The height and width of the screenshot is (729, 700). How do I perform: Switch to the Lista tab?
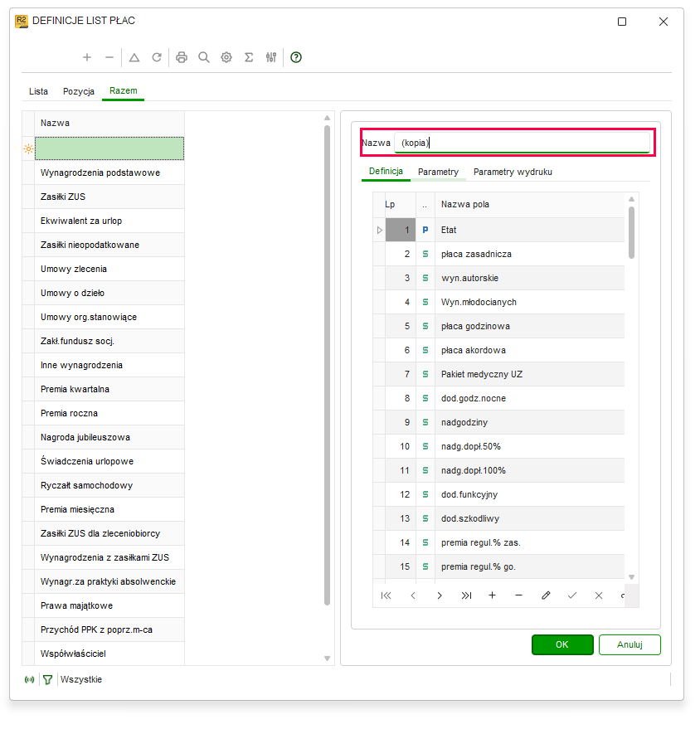[x=38, y=91]
